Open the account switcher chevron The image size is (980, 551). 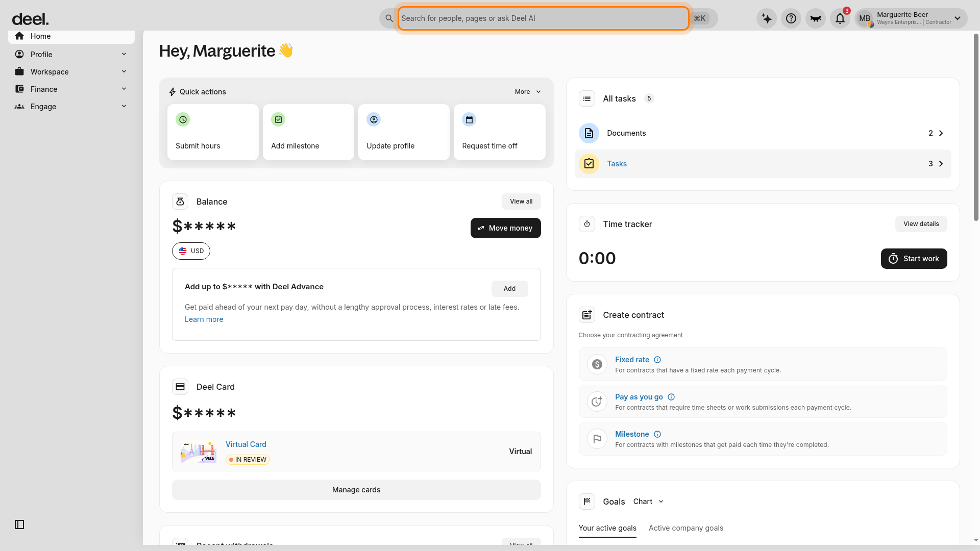point(958,18)
